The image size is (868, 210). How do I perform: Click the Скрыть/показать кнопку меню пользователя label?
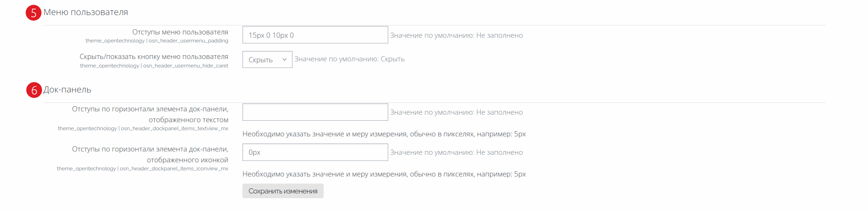click(154, 57)
